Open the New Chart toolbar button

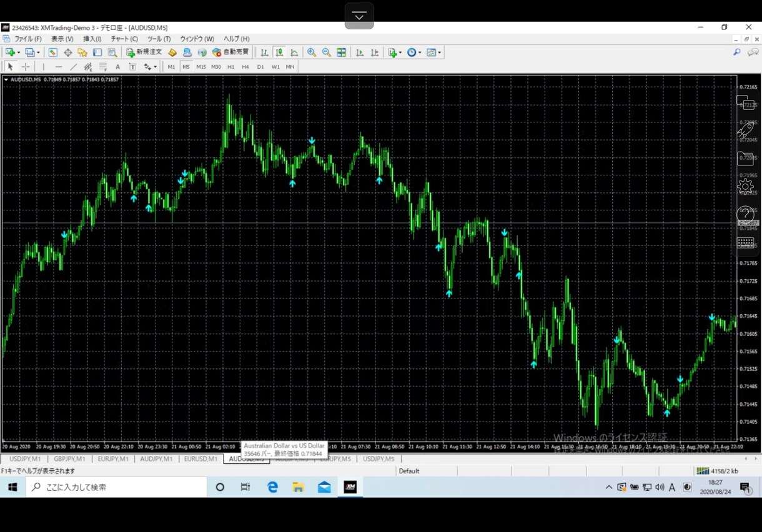[10, 52]
